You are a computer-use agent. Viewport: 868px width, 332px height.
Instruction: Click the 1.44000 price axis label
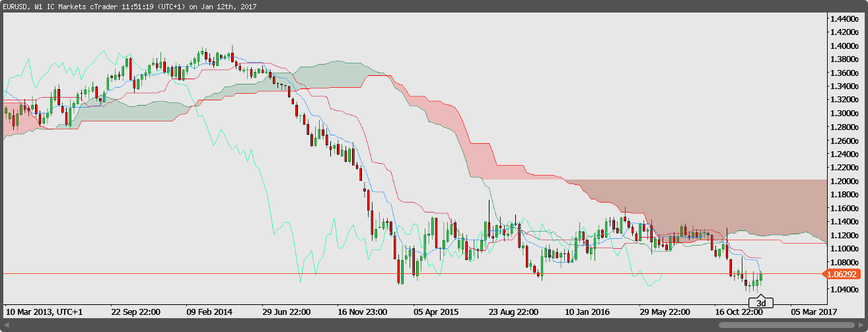coord(846,19)
